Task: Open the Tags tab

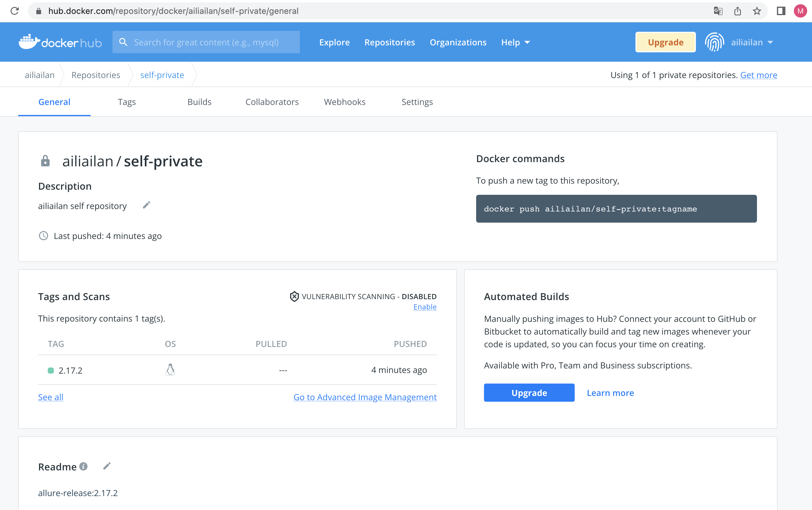Action: tap(127, 102)
